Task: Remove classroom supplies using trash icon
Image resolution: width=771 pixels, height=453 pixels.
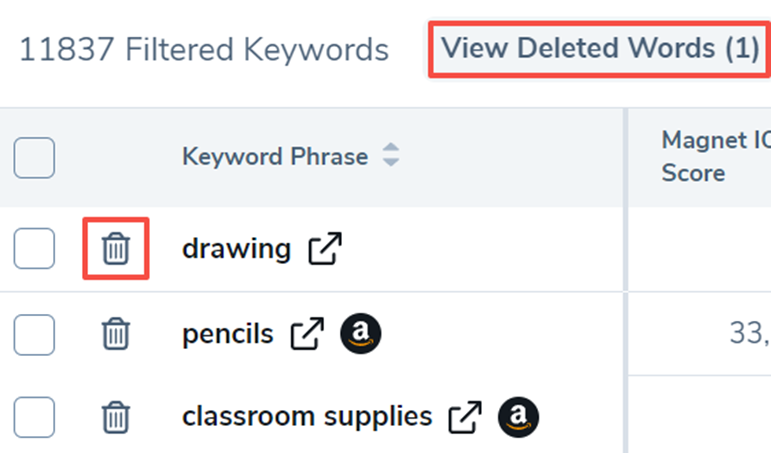Action: pos(116,416)
